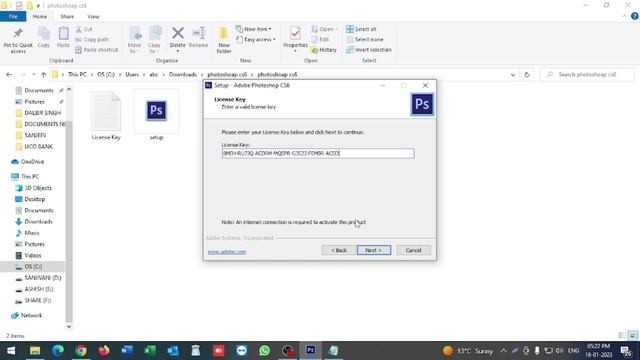Open Firefox from taskbar

104,351
